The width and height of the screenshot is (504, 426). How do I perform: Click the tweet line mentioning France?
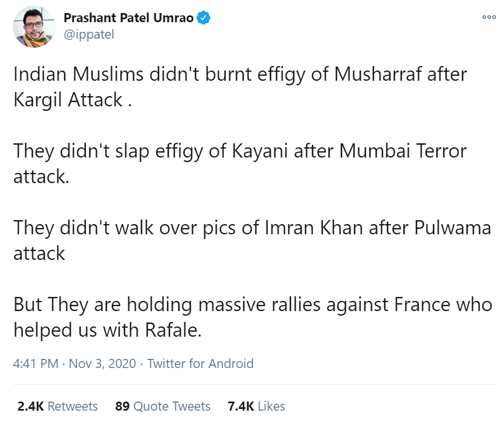point(253,304)
